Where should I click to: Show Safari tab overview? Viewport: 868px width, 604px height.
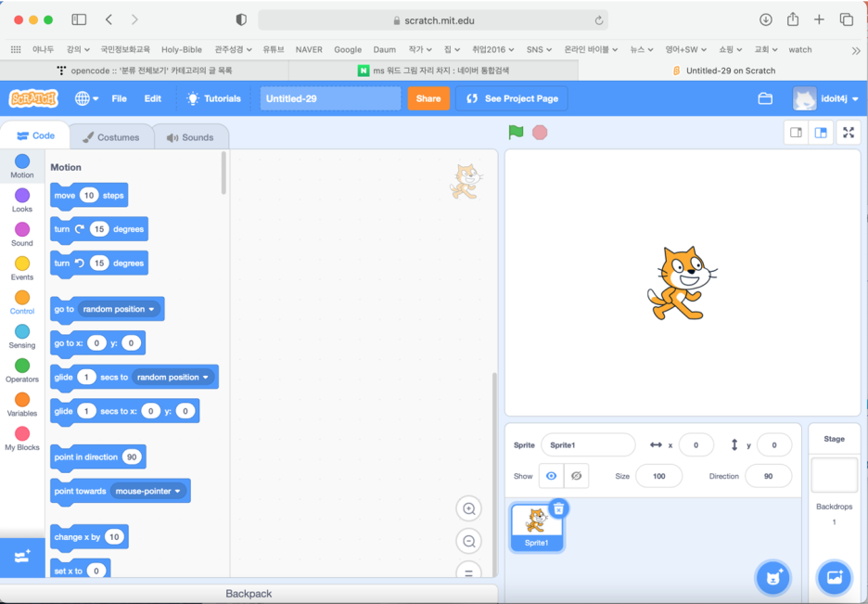[x=847, y=19]
